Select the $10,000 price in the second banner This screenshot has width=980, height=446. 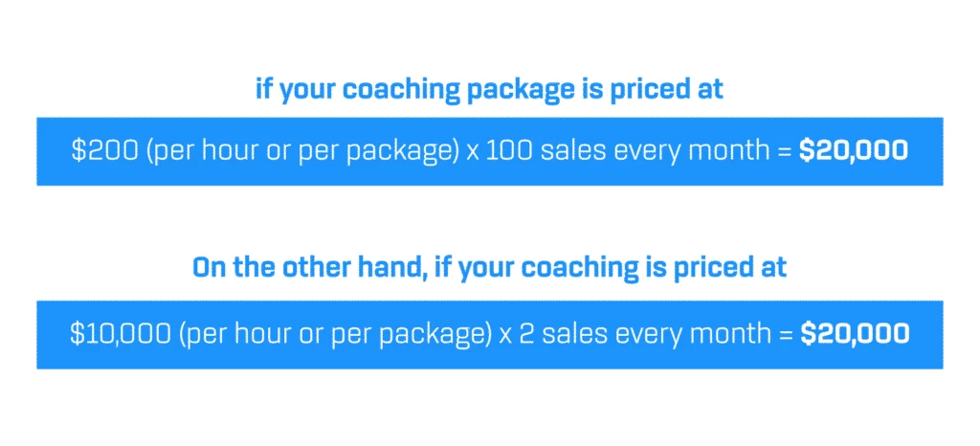[x=120, y=334]
